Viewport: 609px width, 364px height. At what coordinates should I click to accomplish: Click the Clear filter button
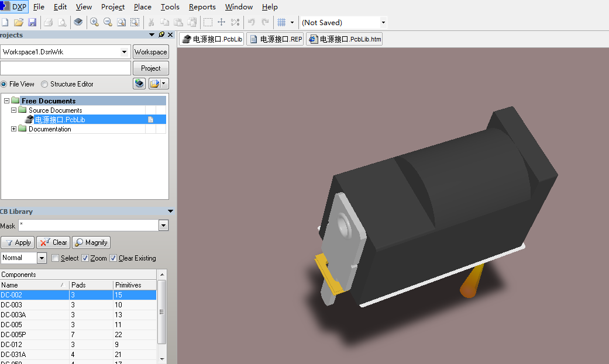(x=53, y=242)
